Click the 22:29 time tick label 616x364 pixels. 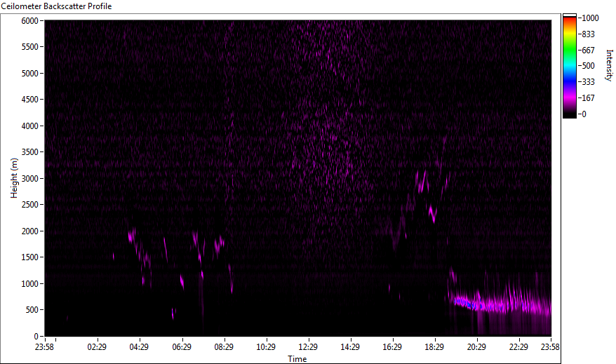518,347
